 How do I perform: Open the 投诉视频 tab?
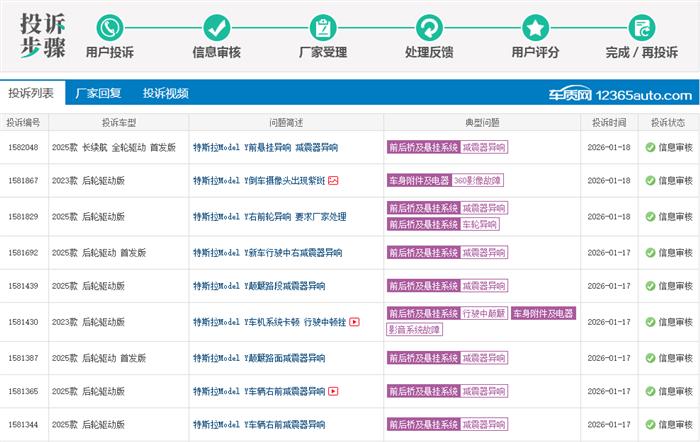click(x=165, y=93)
